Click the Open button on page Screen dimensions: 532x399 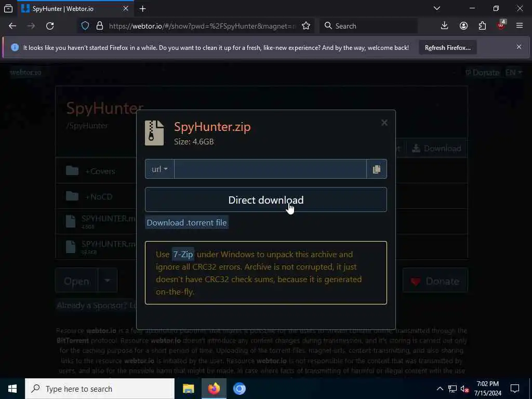pos(77,281)
